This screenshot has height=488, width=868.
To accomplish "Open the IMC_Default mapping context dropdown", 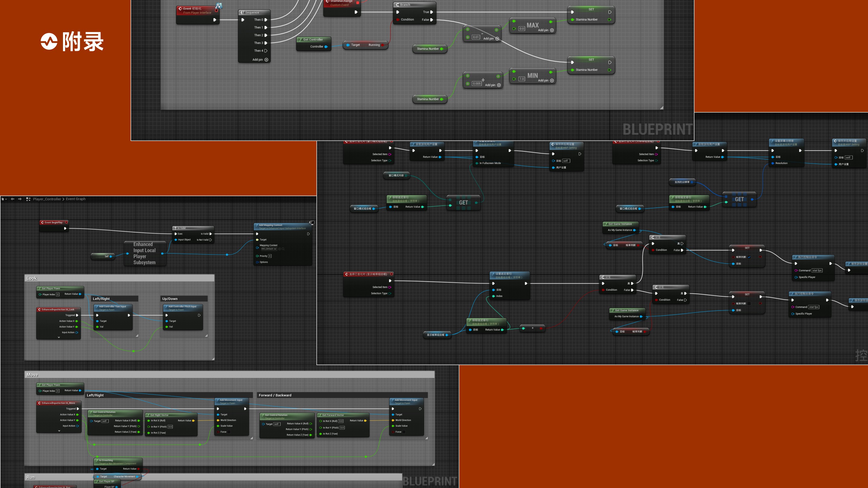I will click(269, 249).
